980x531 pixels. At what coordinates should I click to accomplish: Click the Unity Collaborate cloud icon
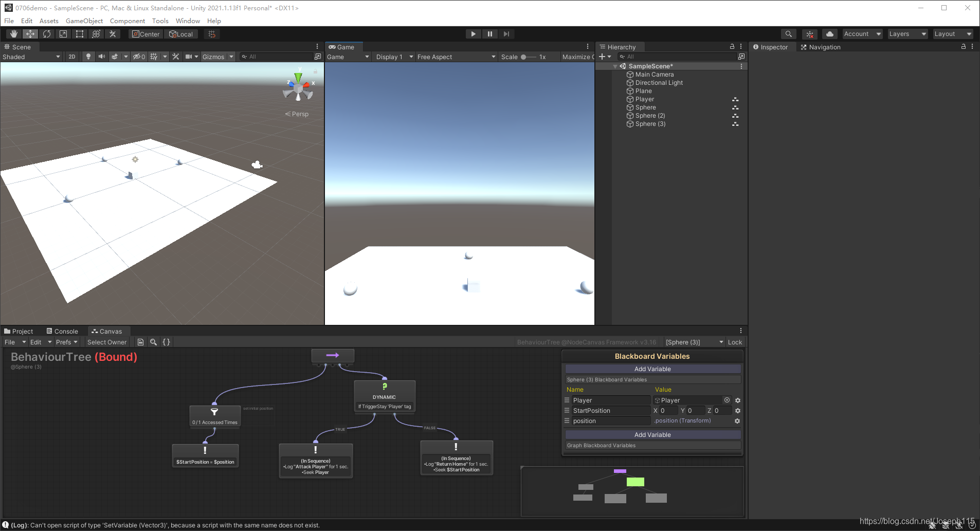[829, 33]
